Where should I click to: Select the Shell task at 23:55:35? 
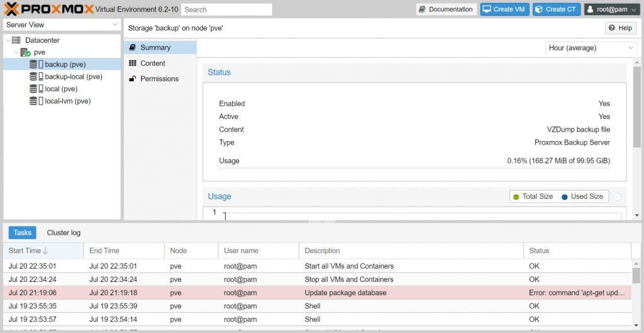(317, 307)
